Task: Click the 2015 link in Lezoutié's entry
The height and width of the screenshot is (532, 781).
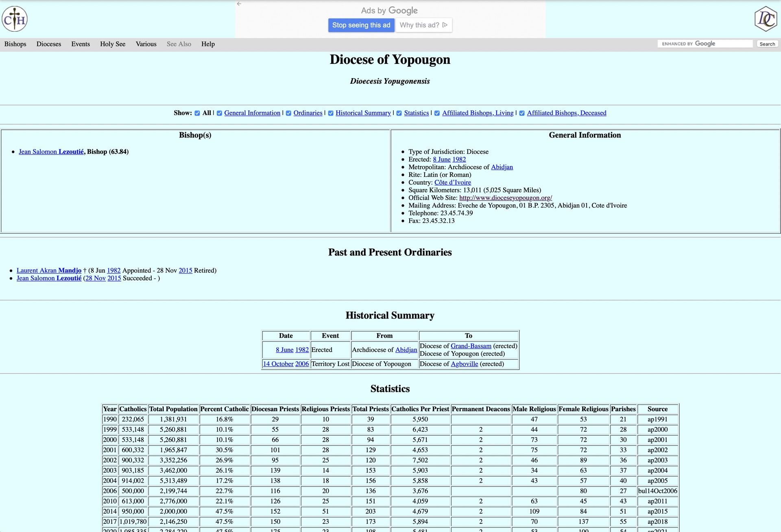Action: [114, 278]
